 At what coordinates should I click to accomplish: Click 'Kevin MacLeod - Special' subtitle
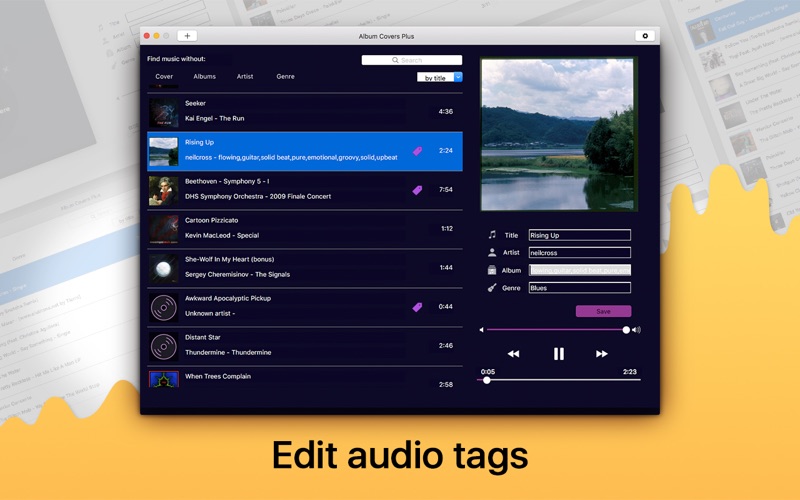pyautogui.click(x=222, y=236)
